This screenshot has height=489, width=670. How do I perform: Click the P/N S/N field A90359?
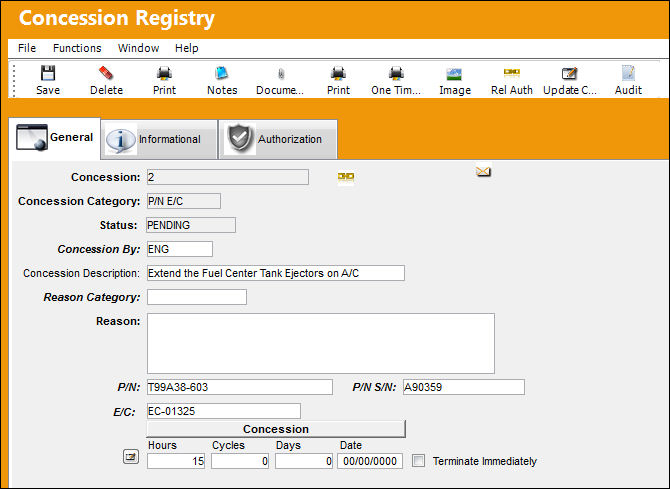tap(464, 387)
